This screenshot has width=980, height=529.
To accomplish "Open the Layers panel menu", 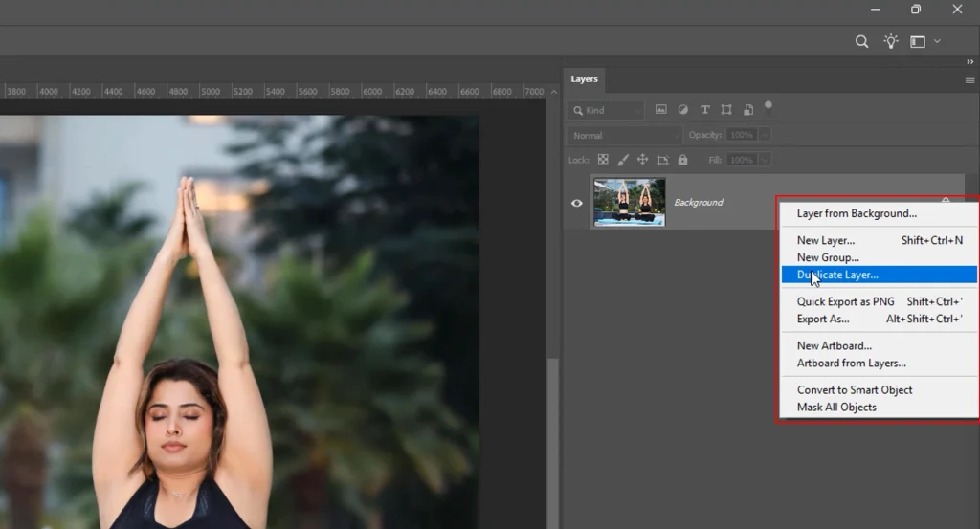I will 970,80.
